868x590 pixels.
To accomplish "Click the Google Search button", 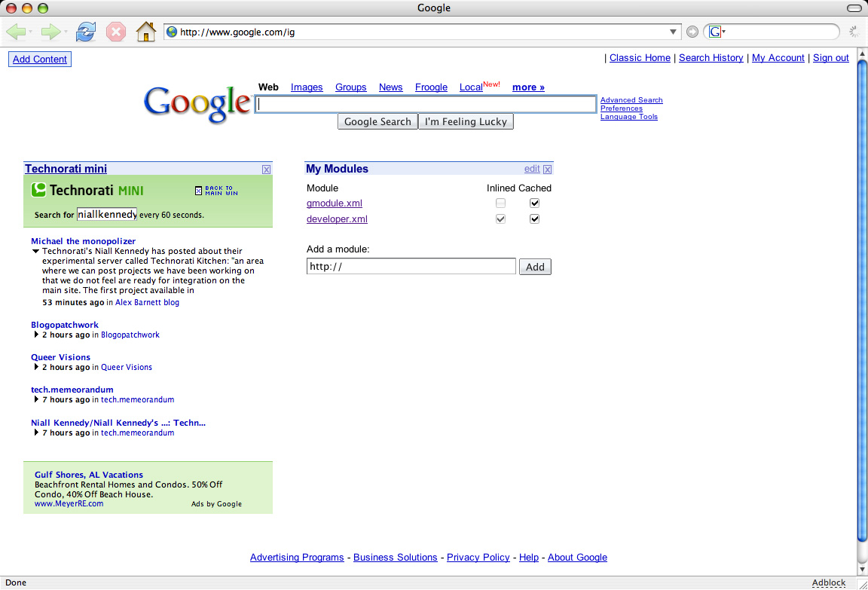I will (377, 122).
